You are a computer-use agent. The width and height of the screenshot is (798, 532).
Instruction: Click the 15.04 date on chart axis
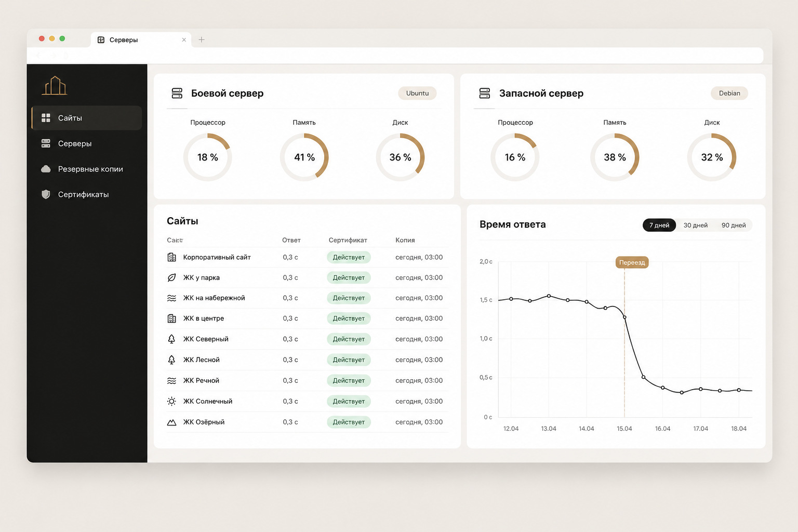coord(624,429)
